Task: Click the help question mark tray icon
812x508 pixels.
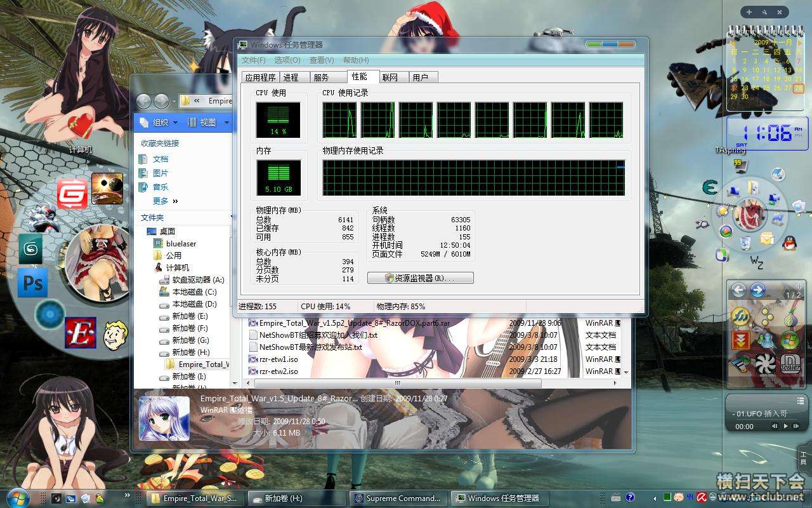Action: click(630, 498)
